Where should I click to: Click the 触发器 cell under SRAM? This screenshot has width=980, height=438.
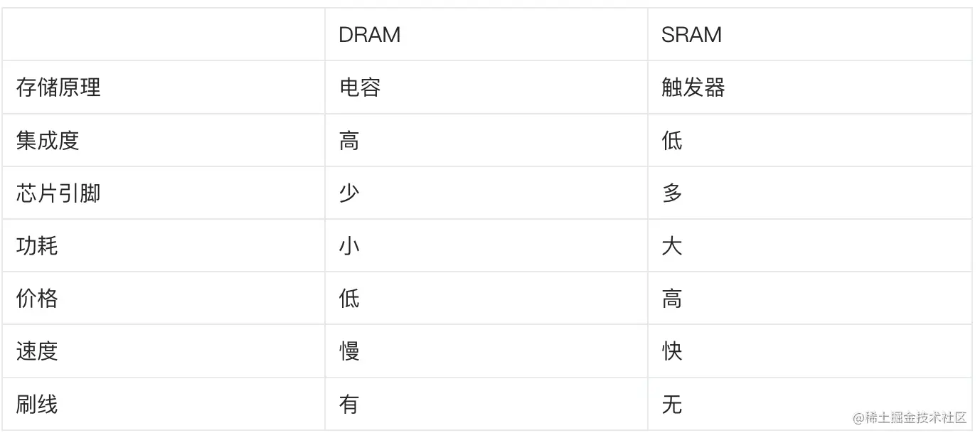tap(693, 87)
